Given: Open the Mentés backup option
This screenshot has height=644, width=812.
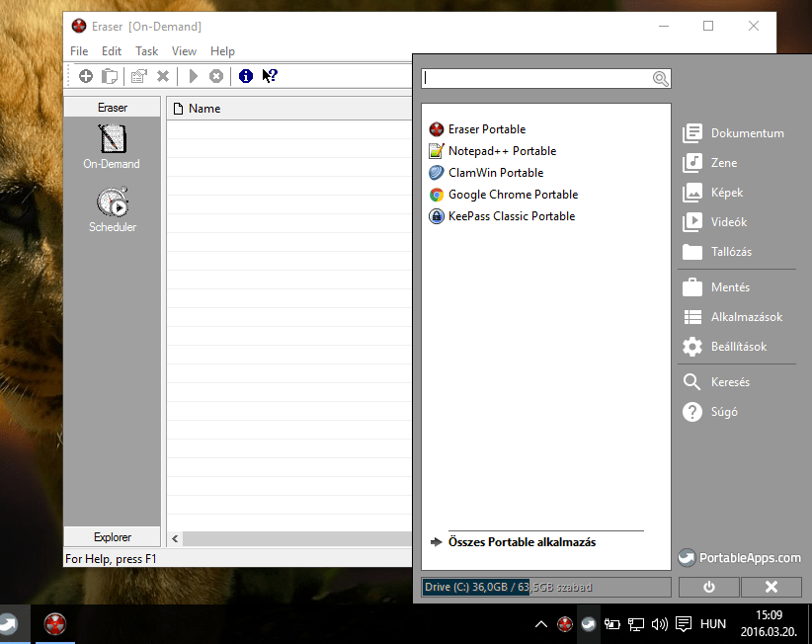Looking at the screenshot, I should pyautogui.click(x=716, y=287).
